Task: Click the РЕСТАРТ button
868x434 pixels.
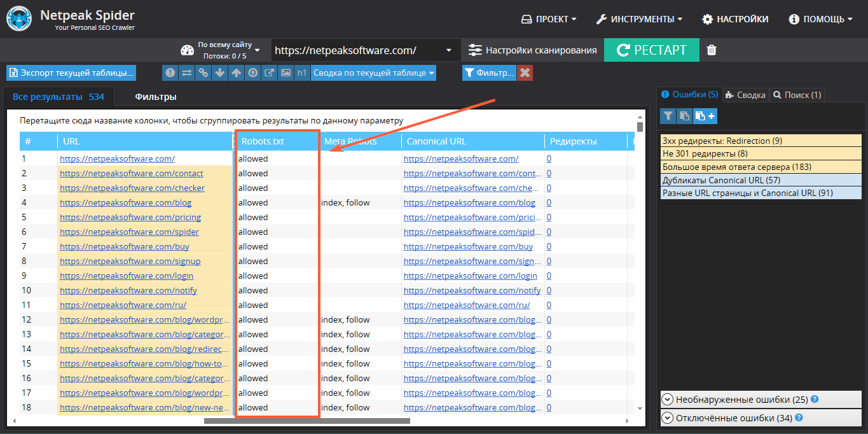Action: [x=651, y=50]
